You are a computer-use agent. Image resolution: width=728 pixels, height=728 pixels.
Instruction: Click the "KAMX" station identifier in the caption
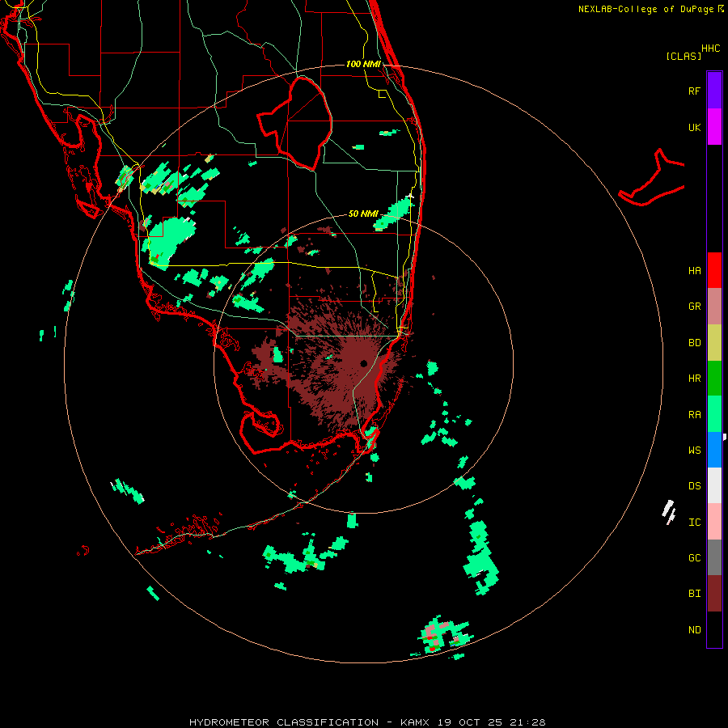[415, 722]
